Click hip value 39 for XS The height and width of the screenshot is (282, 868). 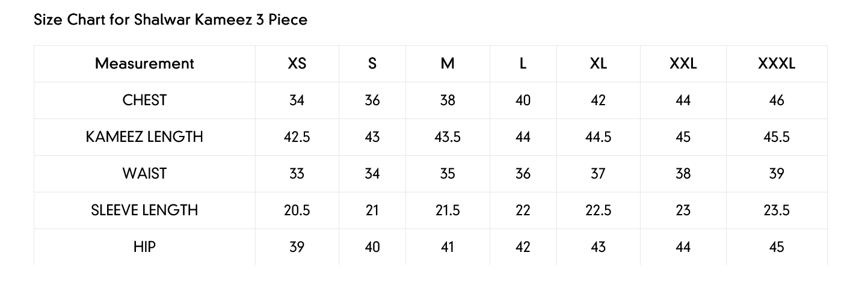pyautogui.click(x=297, y=247)
